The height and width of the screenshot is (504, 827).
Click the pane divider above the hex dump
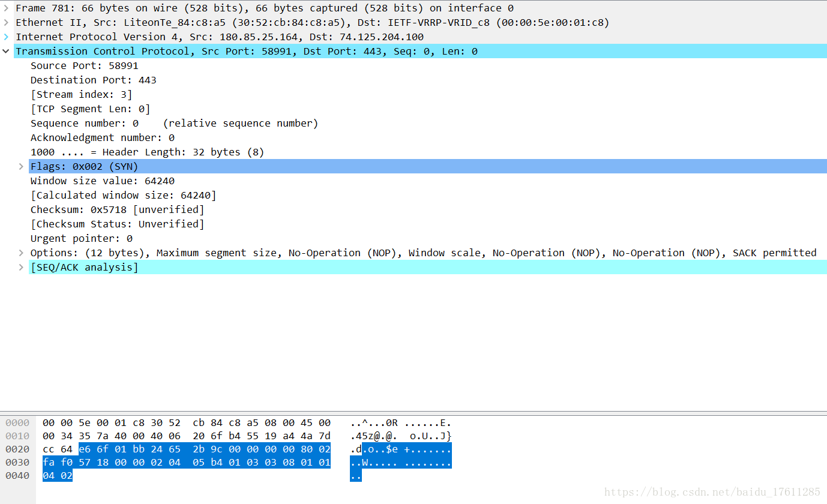[413, 413]
